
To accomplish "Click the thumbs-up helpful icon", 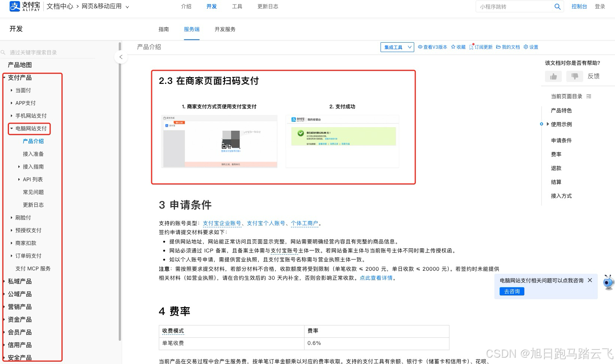I will (x=553, y=76).
